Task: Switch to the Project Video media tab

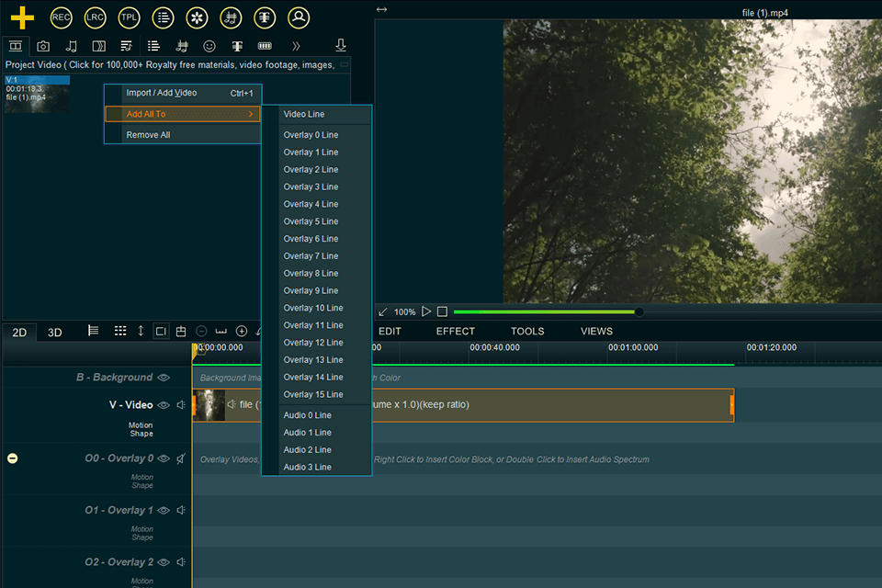Action: click(x=16, y=46)
